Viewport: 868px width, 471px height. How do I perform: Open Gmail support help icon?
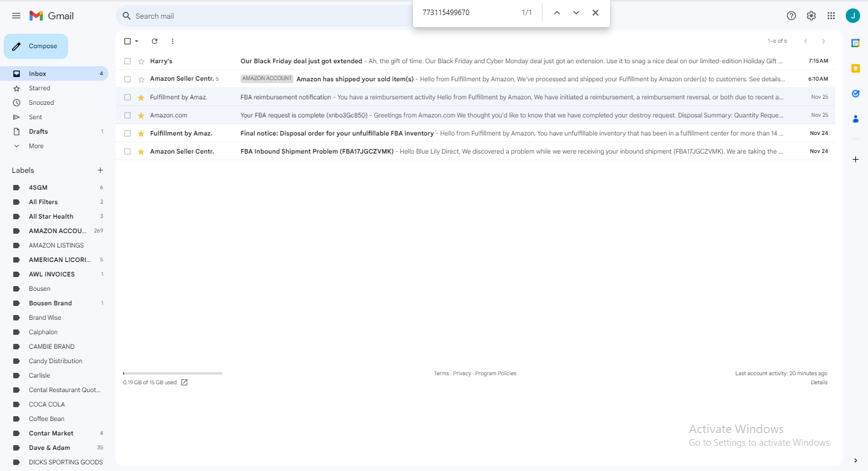coord(791,16)
